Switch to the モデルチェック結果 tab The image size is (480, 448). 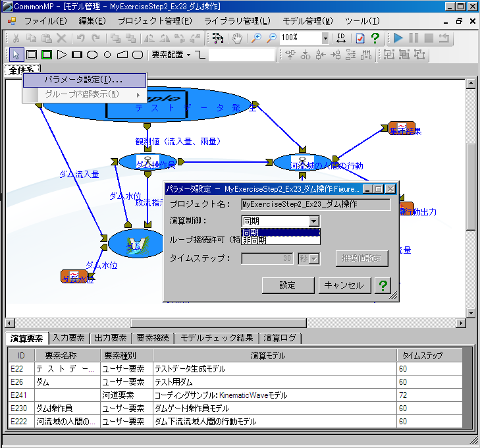(217, 338)
